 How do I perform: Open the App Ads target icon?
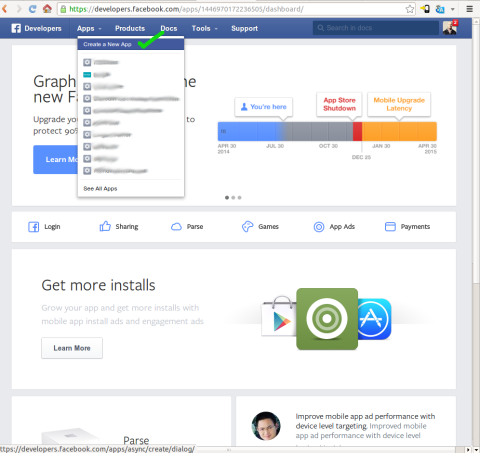coord(319,227)
